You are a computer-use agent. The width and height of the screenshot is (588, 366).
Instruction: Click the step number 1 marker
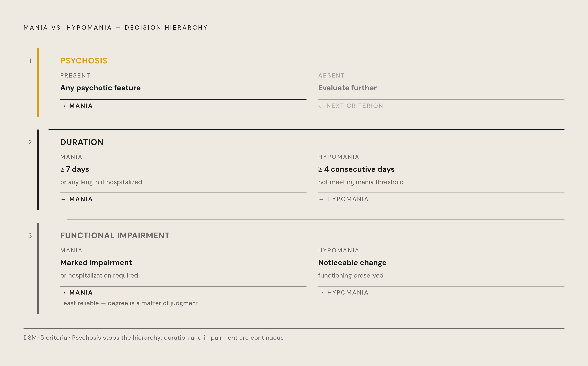30,61
